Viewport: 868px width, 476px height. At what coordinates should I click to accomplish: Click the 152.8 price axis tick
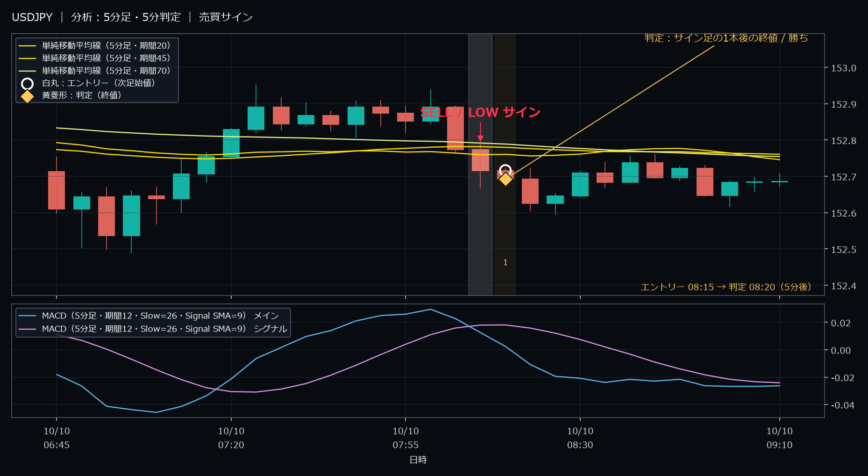pyautogui.click(x=843, y=141)
